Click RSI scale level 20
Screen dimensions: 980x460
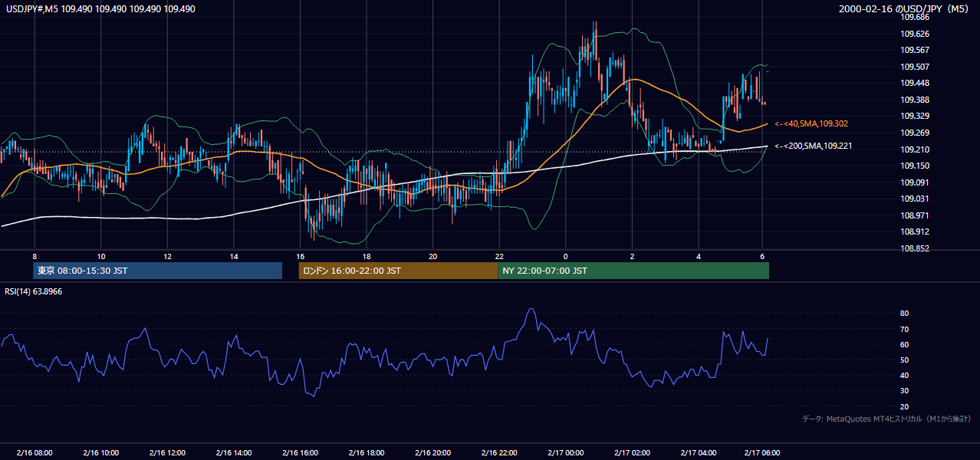tap(905, 406)
